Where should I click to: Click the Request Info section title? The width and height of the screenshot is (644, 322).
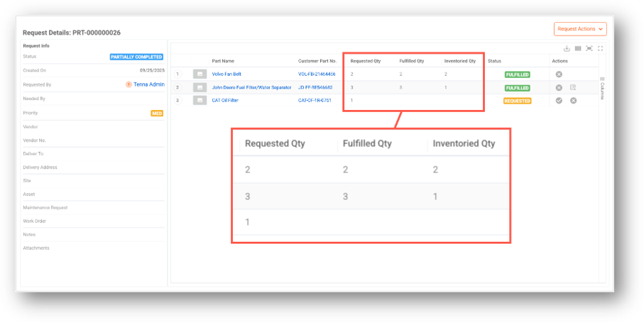click(36, 46)
